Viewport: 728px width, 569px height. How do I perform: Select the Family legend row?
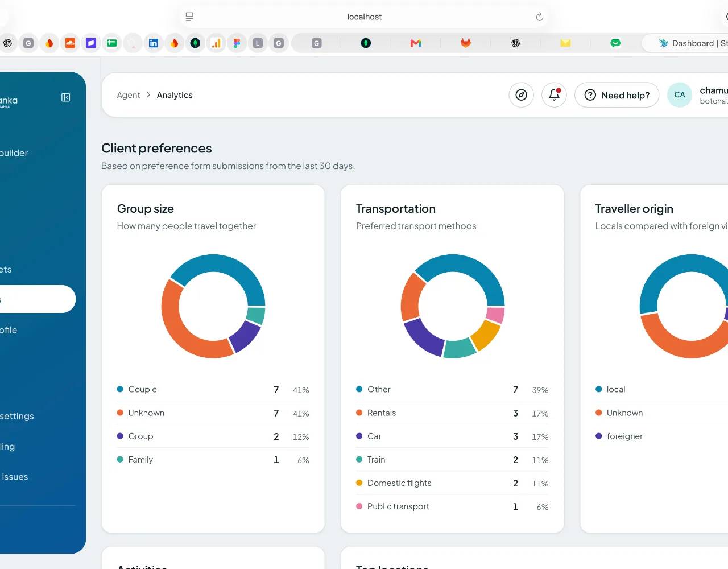tap(213, 460)
